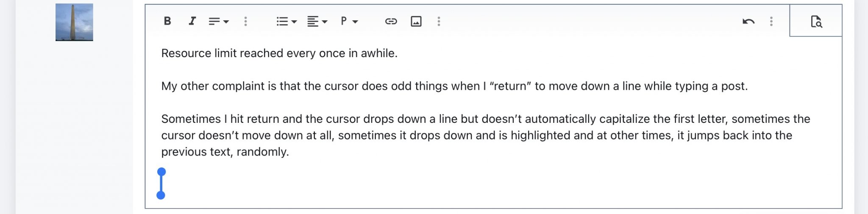
Task: Open more text formatting options
Action: click(x=245, y=21)
